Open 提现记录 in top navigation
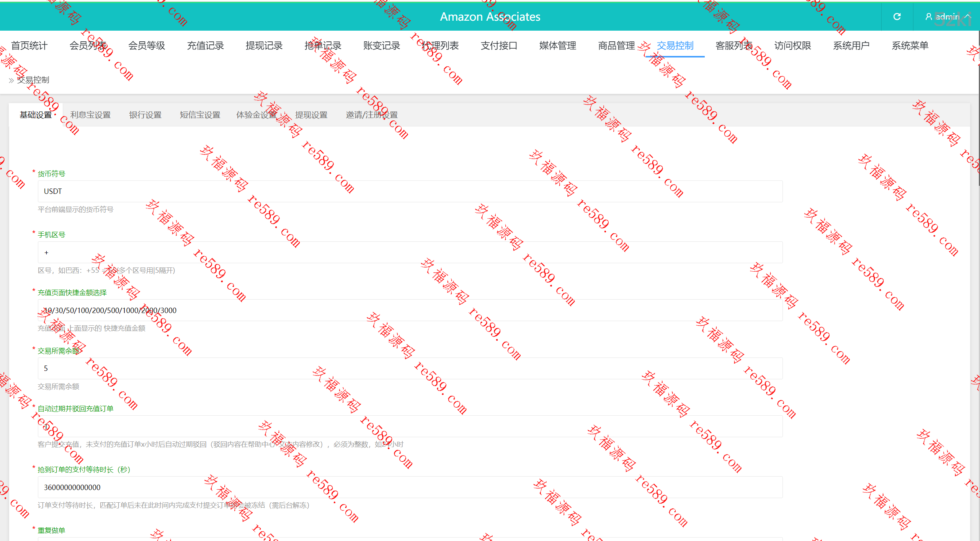 tap(264, 46)
